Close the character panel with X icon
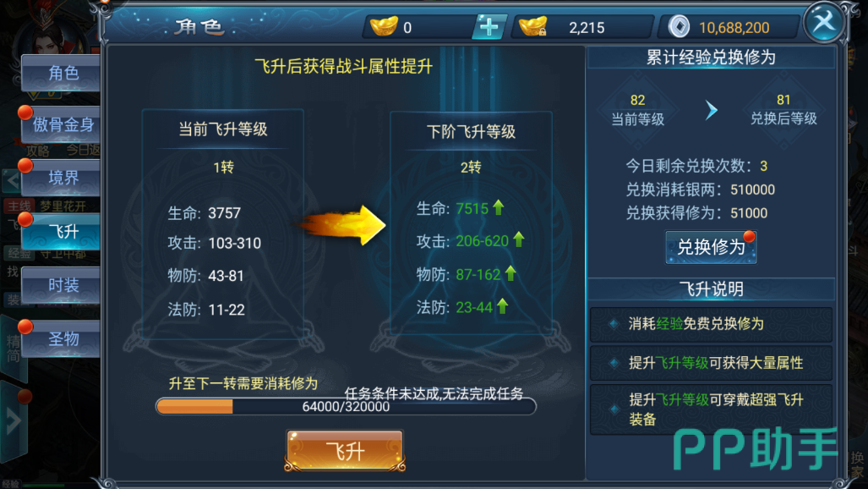Screen dimensions: 868x489 (824, 23)
